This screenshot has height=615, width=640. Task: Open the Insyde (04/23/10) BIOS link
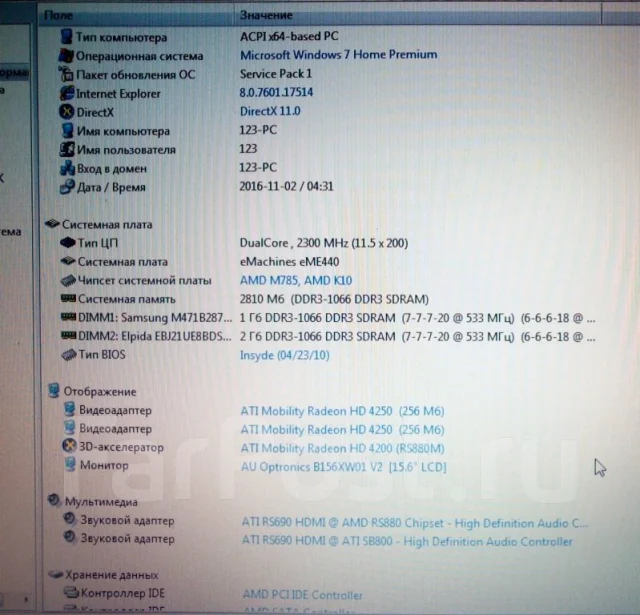tap(284, 355)
